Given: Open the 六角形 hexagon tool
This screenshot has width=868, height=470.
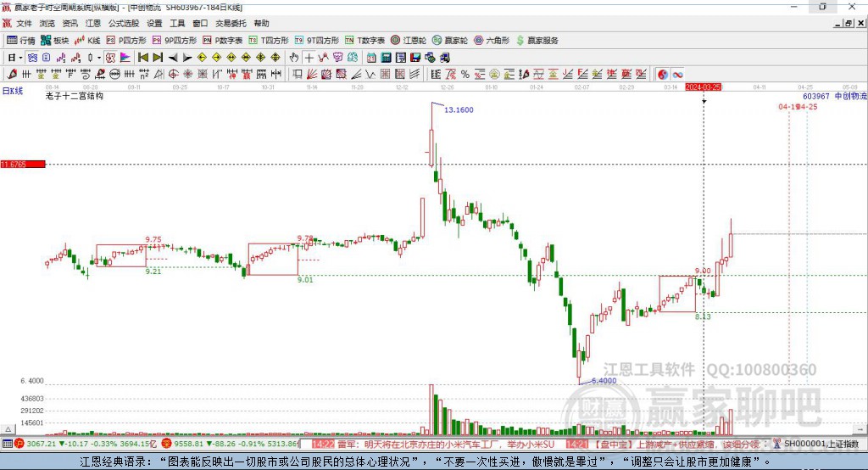Looking at the screenshot, I should [x=492, y=41].
